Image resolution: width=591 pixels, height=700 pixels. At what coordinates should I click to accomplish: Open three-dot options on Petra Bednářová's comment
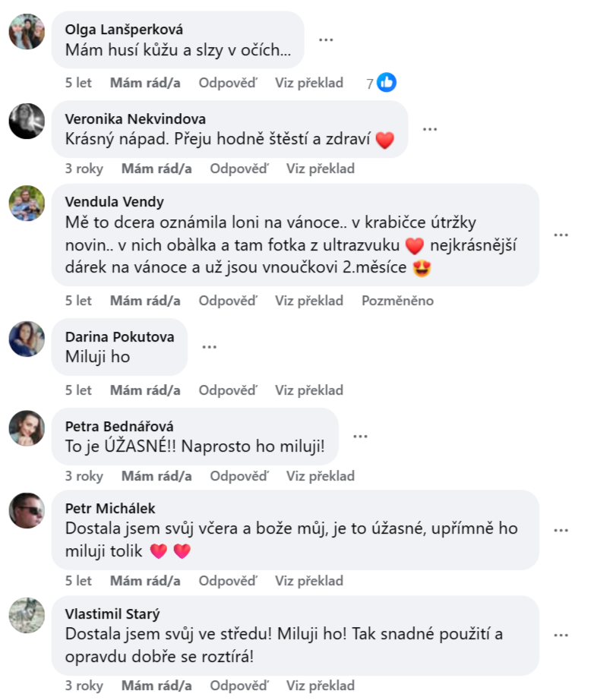tap(360, 437)
